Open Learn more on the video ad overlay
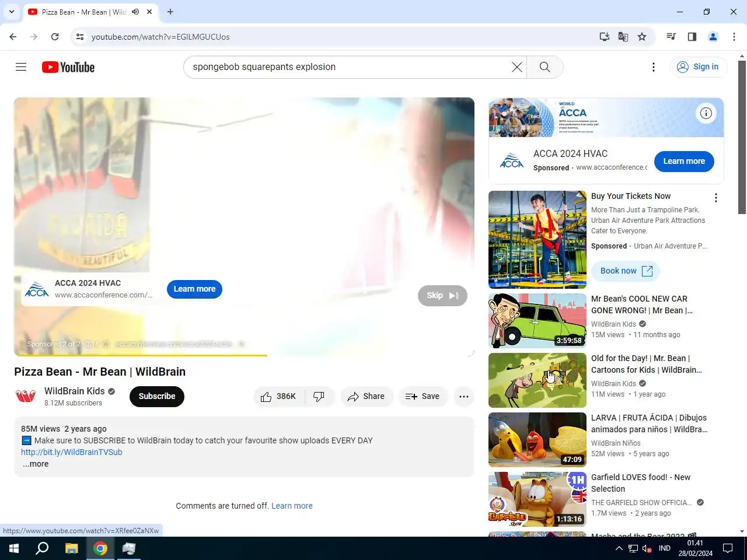Screen dimensions: 747x560 194,289
